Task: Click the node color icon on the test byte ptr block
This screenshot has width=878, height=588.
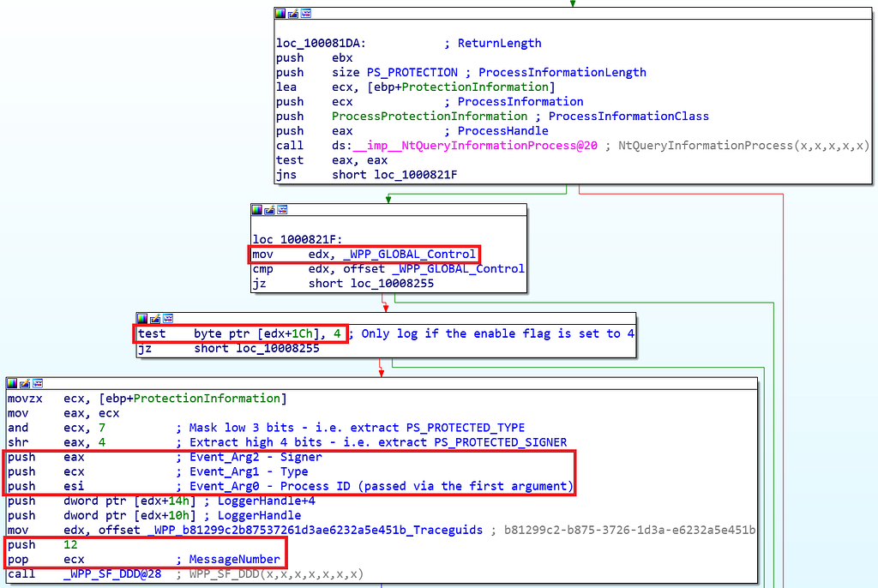Action: click(142, 319)
